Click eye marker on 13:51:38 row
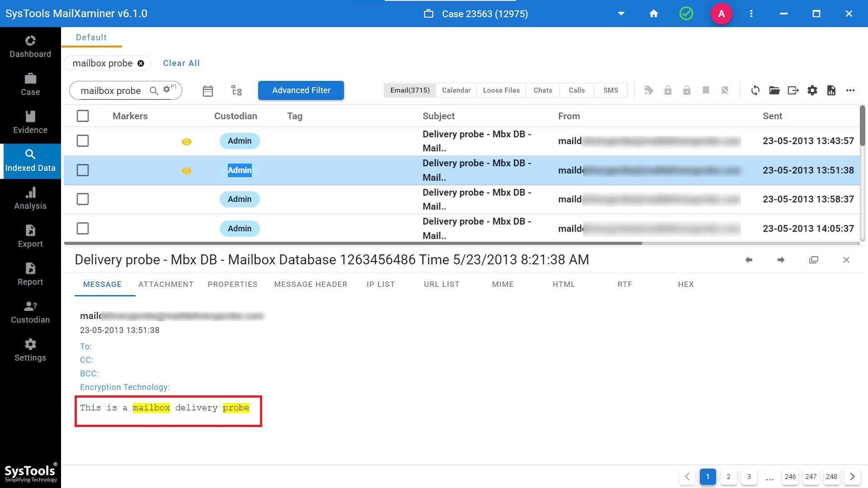This screenshot has width=868, height=488. 186,171
